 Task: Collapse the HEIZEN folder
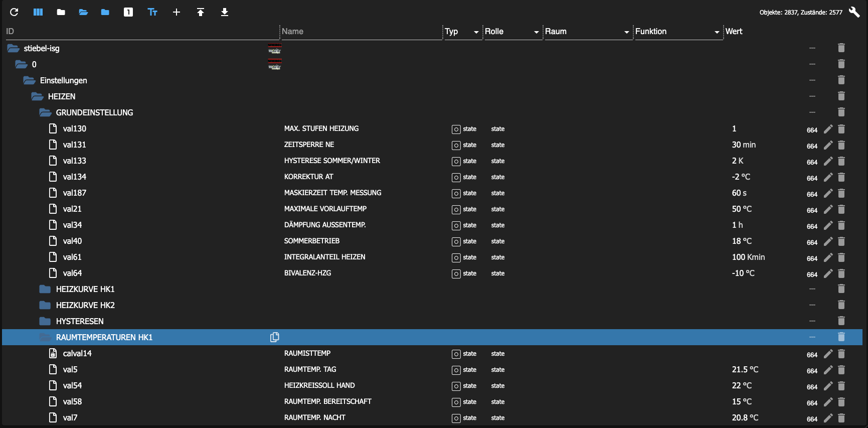(x=37, y=96)
